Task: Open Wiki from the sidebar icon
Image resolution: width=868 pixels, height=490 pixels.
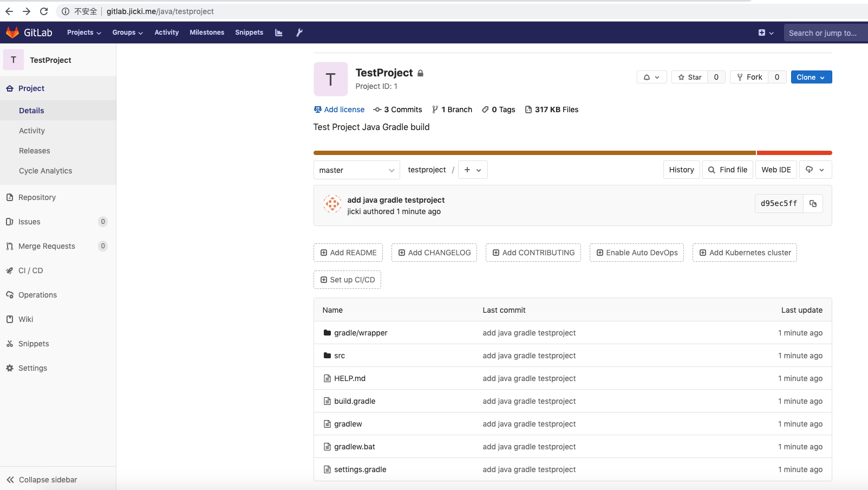Action: pos(25,319)
